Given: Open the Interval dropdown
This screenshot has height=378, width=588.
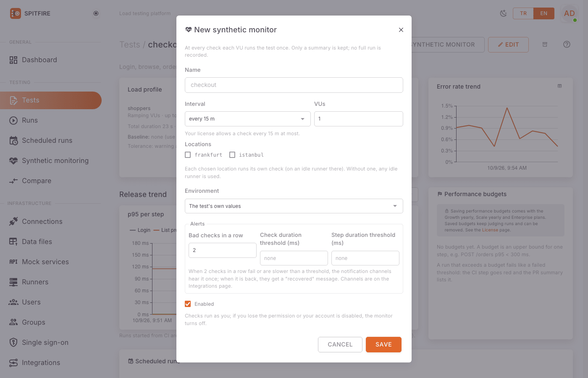Looking at the screenshot, I should click(248, 119).
